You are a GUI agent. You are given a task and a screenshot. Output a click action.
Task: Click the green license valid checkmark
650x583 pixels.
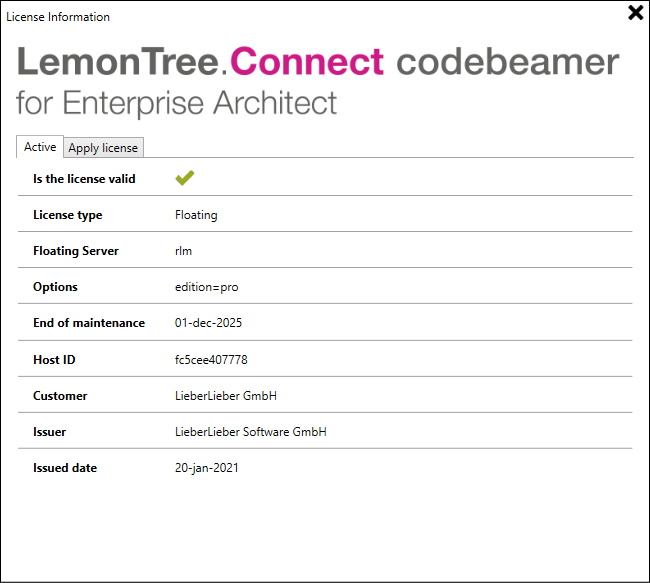click(x=184, y=178)
